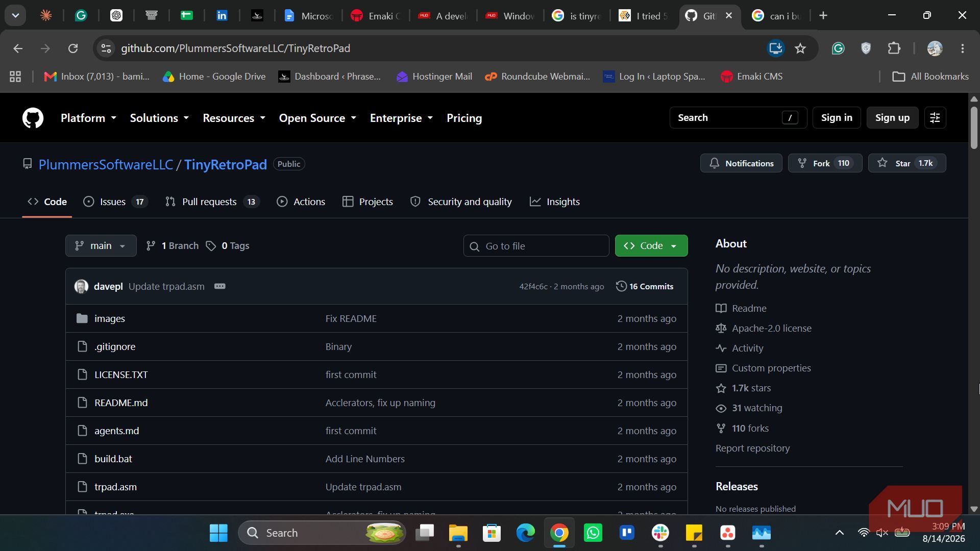This screenshot has width=980, height=551.
Task: Click the Go to file input
Action: click(x=536, y=246)
